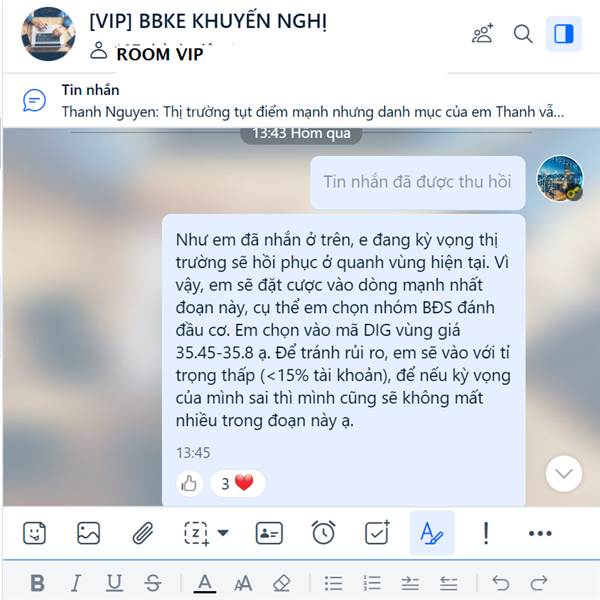Toggle the conversation info side panel

pos(564,34)
